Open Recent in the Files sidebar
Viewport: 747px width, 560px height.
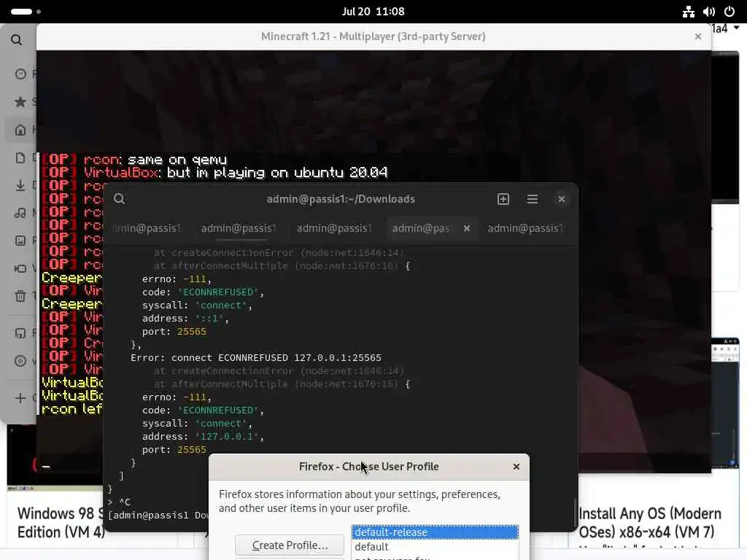tap(20, 74)
